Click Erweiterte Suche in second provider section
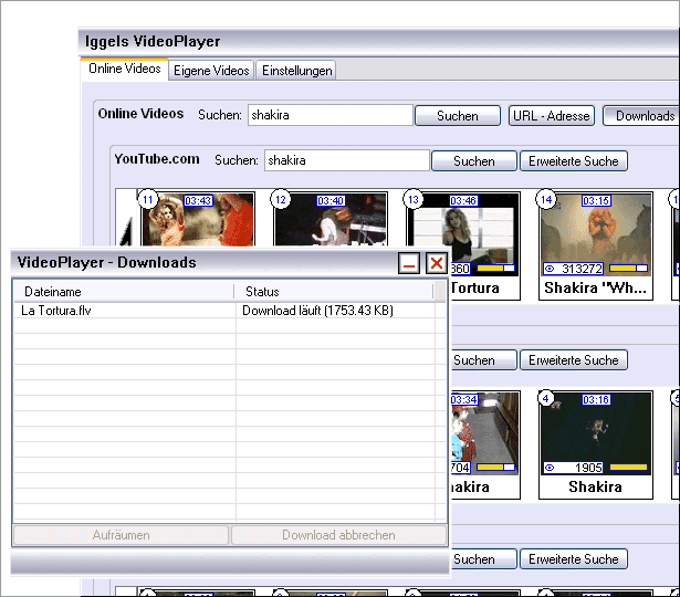Viewport: 680px width, 597px height. pyautogui.click(x=573, y=360)
